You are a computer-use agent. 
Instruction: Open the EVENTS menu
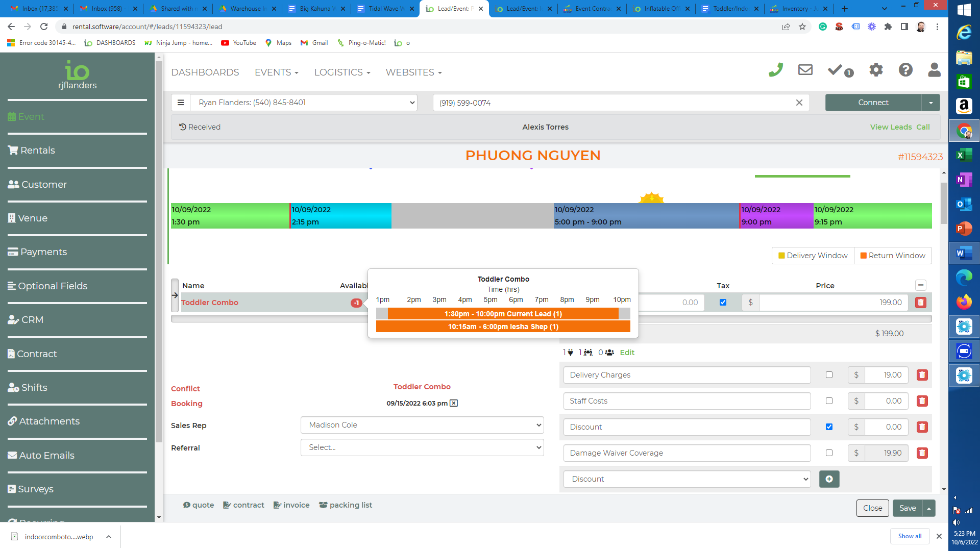pos(276,72)
